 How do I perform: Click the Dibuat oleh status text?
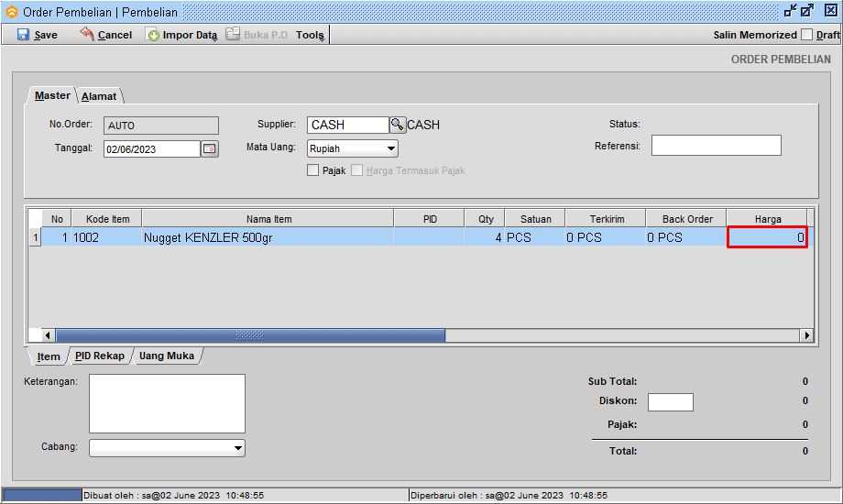tap(173, 495)
